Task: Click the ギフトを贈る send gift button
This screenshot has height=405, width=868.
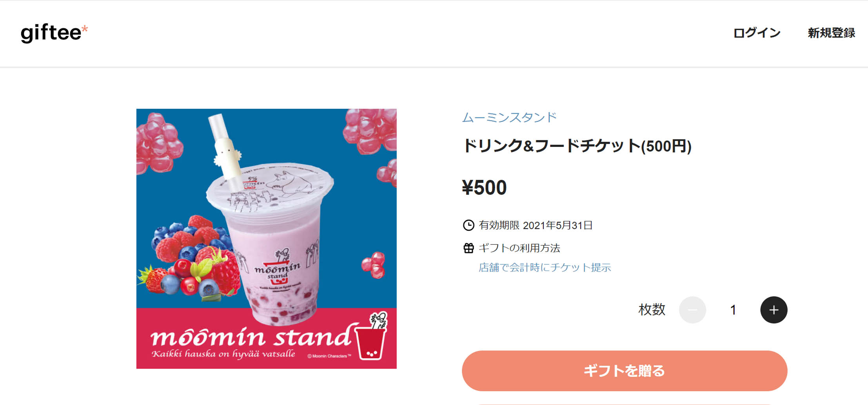Action: (x=625, y=371)
